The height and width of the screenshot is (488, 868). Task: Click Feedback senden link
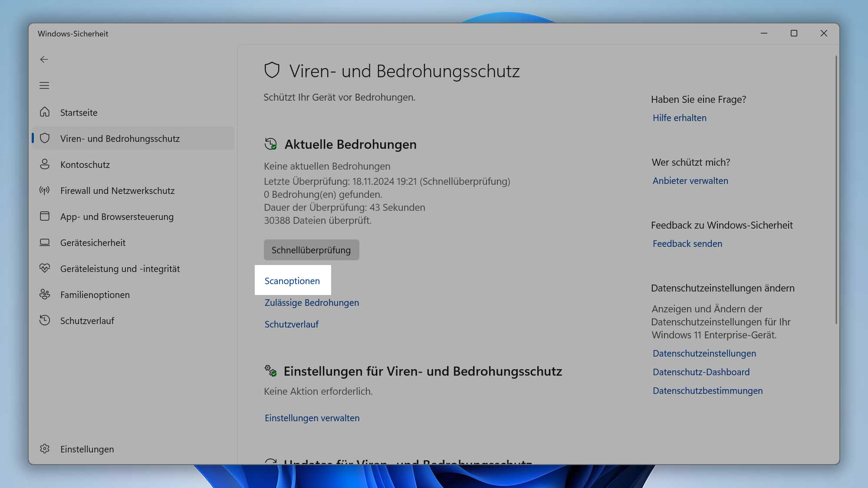click(687, 243)
